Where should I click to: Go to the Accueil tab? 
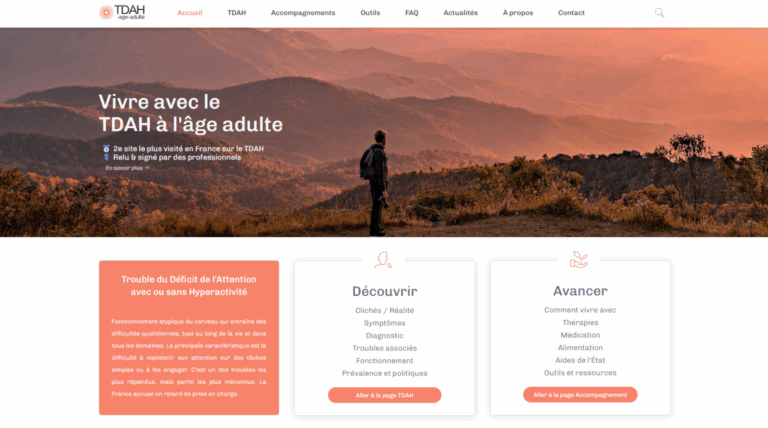tap(190, 13)
